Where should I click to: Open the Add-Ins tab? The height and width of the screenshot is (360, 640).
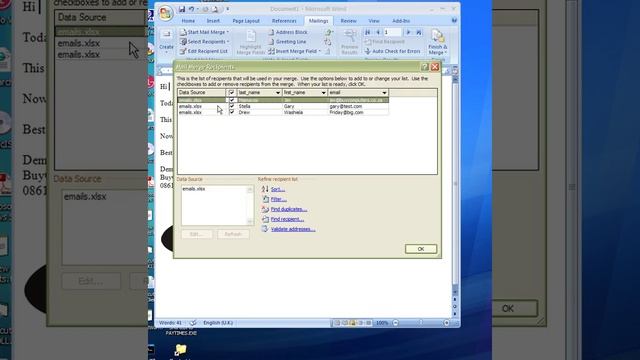point(401,21)
